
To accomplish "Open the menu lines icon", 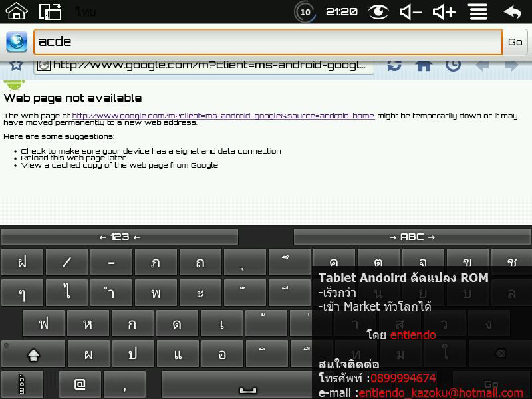I will 478,11.
